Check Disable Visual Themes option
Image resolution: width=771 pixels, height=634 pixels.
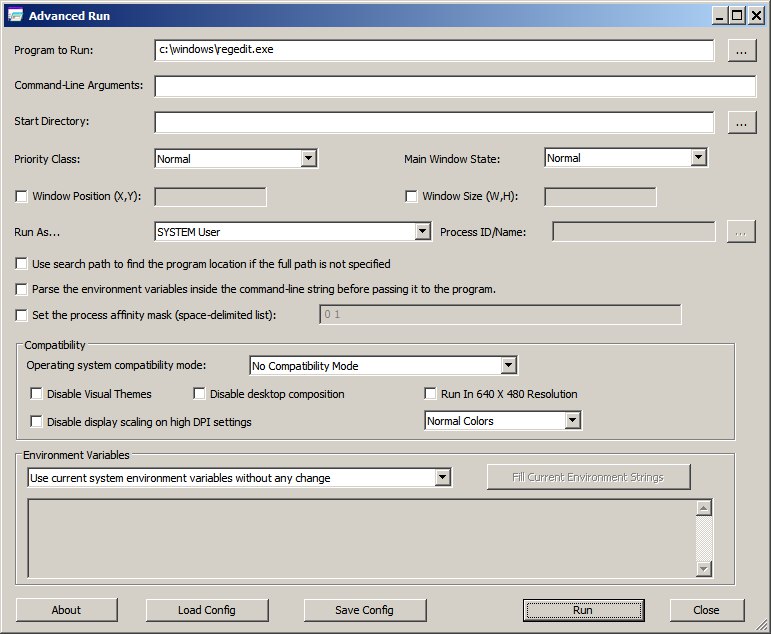coord(36,393)
